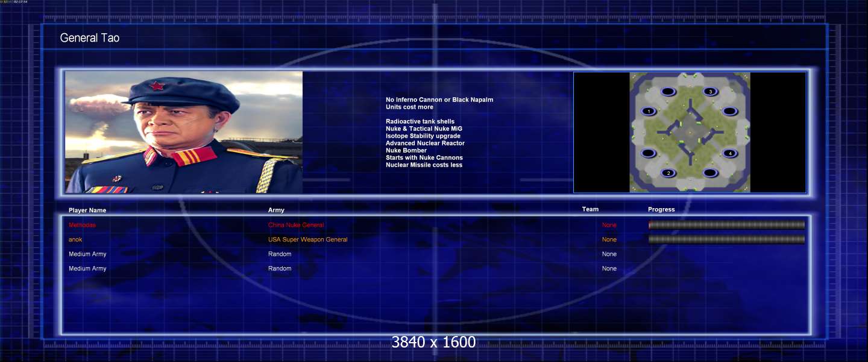The width and height of the screenshot is (868, 362).
Task: Click the Team column header
Action: pyautogui.click(x=590, y=209)
